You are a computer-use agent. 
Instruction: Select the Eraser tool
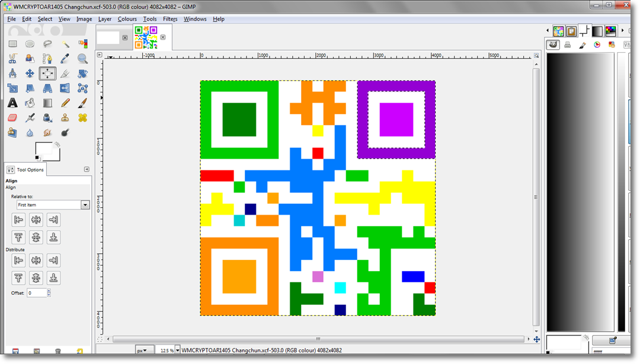(12, 118)
